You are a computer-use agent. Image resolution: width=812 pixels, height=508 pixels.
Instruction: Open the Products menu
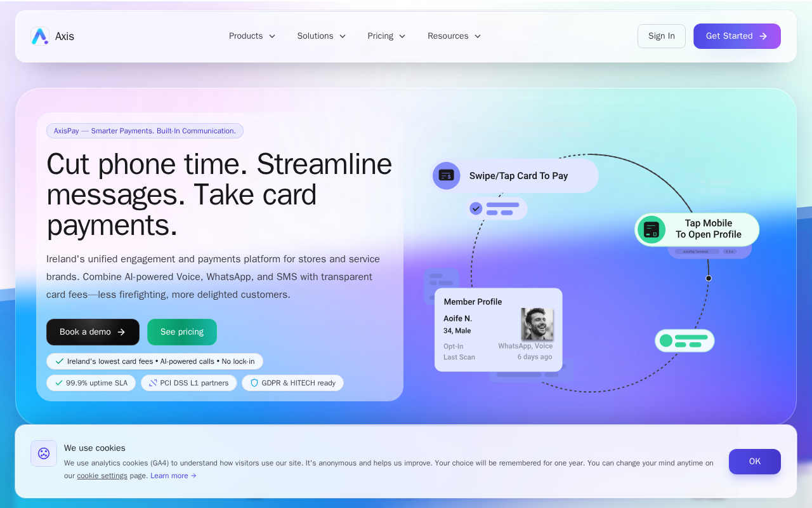[x=252, y=36]
